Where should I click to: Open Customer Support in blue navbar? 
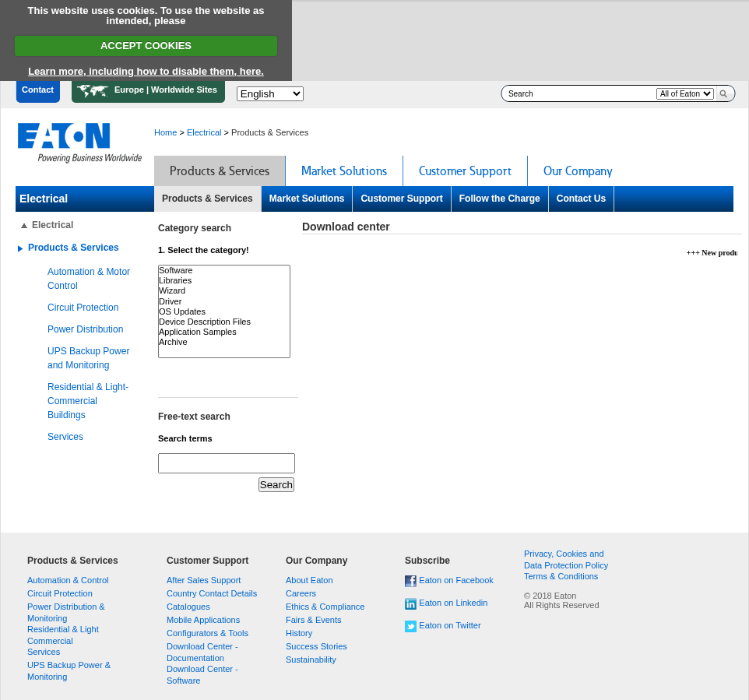point(402,199)
